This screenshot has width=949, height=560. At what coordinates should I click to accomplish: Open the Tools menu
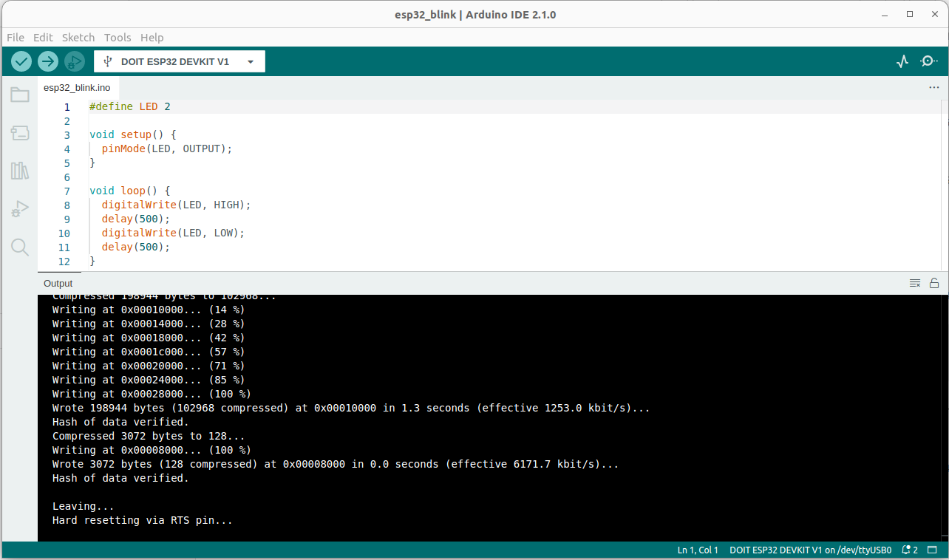point(117,37)
